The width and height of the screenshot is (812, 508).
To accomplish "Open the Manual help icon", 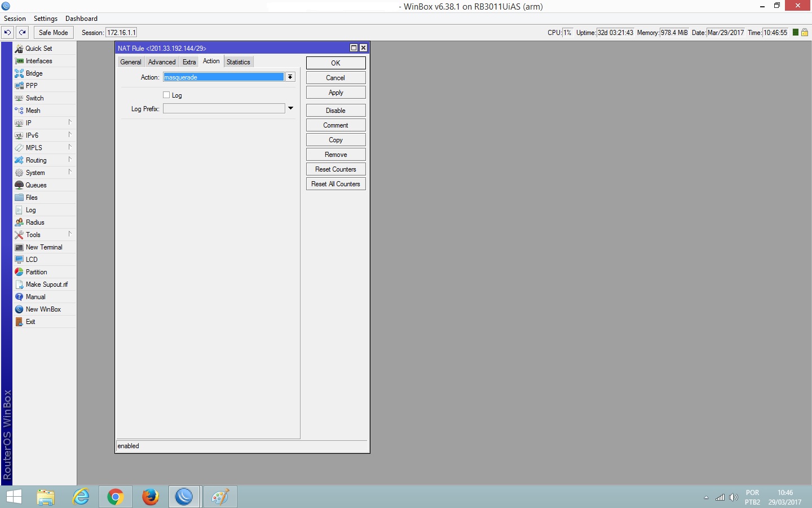I will click(19, 297).
